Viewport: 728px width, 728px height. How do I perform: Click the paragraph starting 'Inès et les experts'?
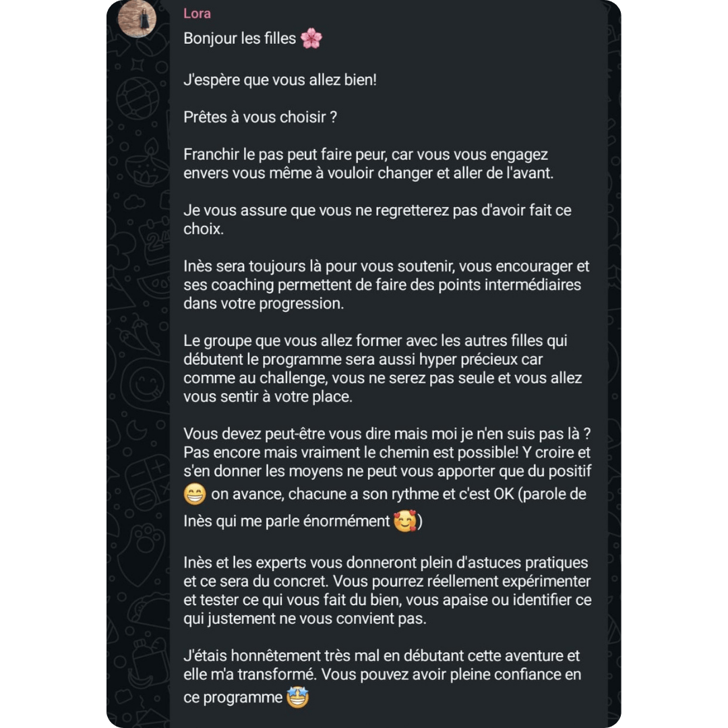(387, 590)
